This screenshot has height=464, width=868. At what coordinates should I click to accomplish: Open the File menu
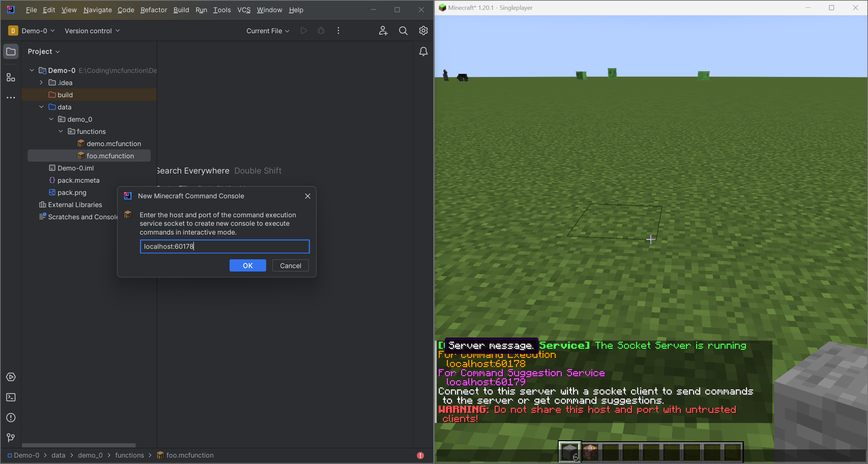31,10
